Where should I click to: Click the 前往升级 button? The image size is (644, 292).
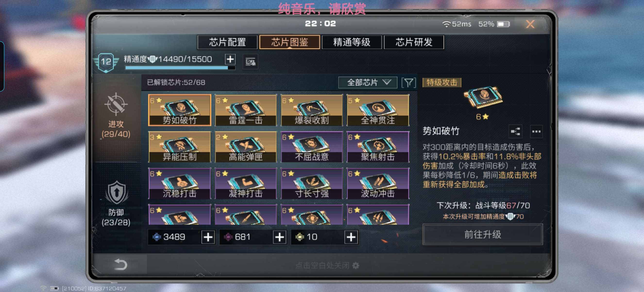pos(483,235)
